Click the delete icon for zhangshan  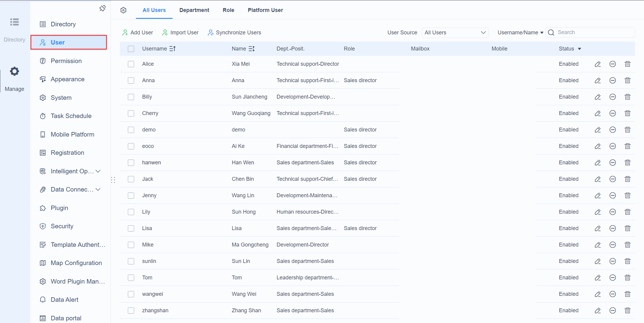pos(627,310)
